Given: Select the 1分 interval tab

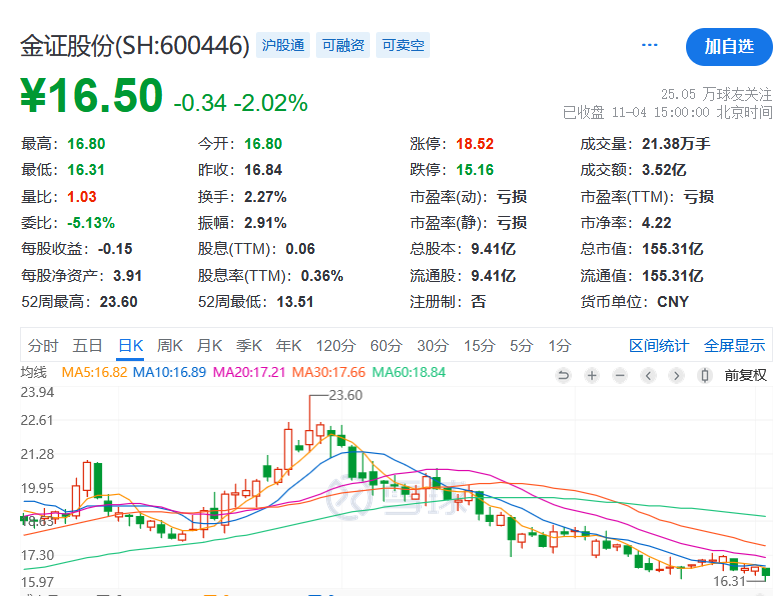Looking at the screenshot, I should coord(559,346).
